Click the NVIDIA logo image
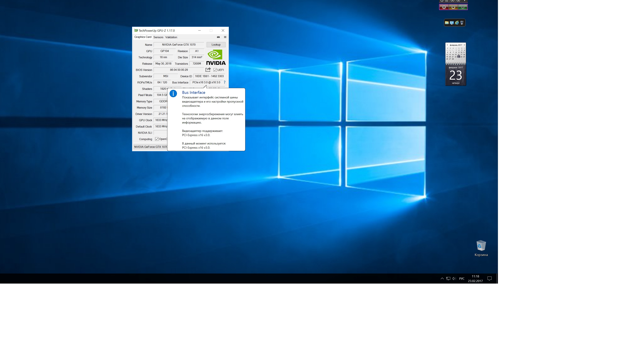The image size is (644, 362). (216, 57)
